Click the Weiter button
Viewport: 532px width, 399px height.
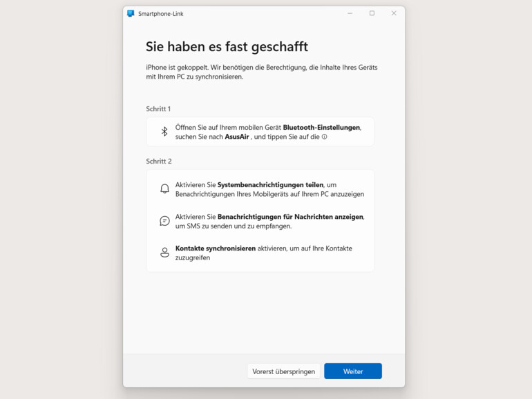click(353, 371)
